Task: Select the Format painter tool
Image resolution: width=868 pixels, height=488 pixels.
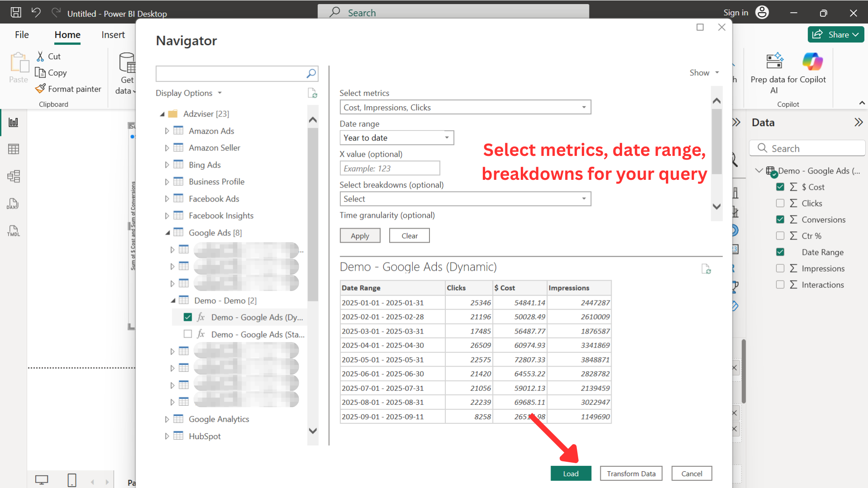Action: point(68,89)
